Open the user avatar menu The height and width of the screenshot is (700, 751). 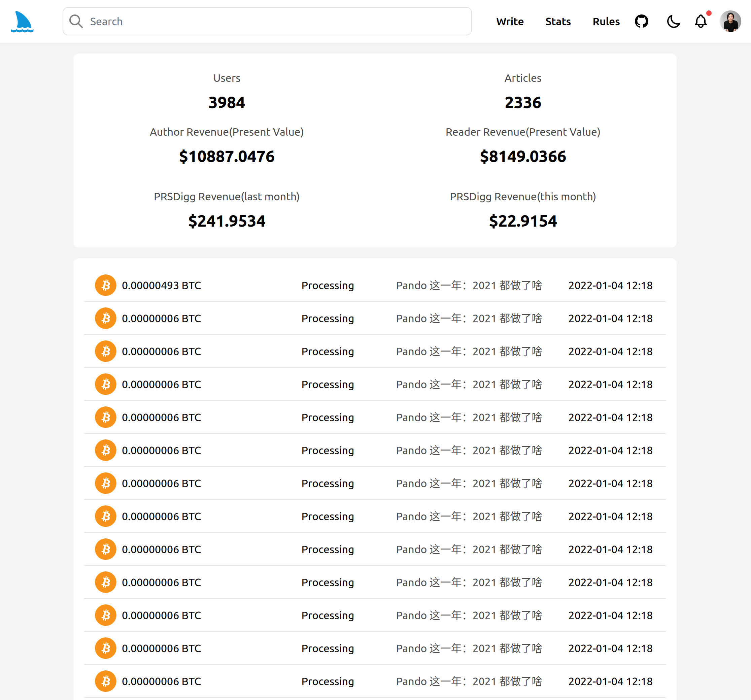tap(730, 22)
